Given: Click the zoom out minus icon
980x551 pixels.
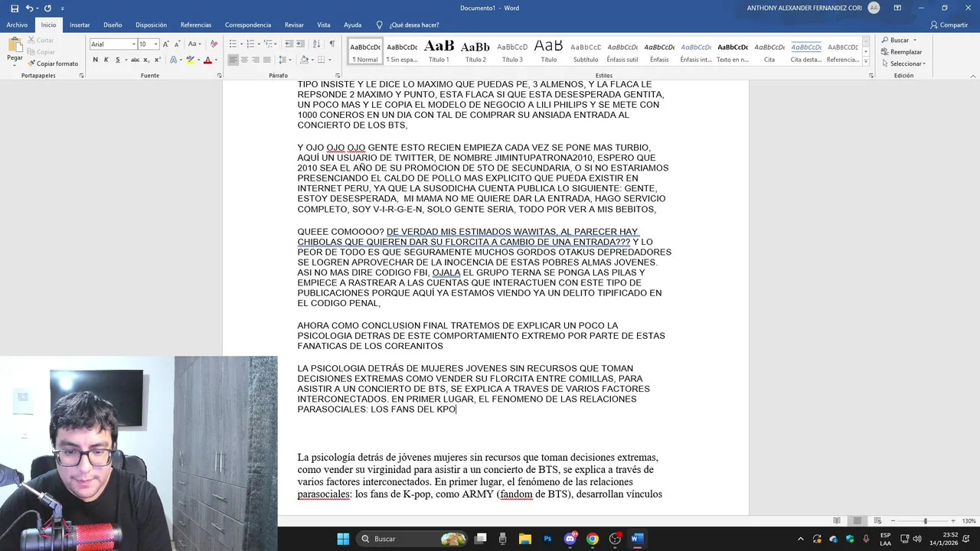Looking at the screenshot, I should tap(893, 521).
